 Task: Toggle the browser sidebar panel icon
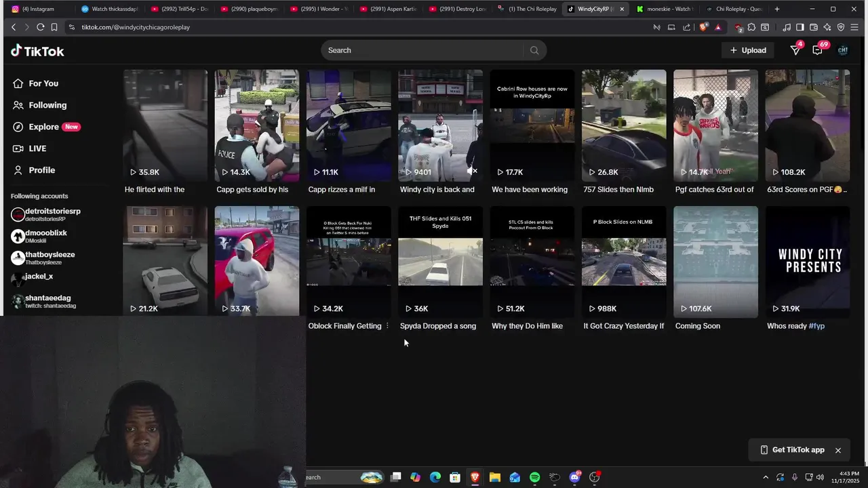pos(800,27)
